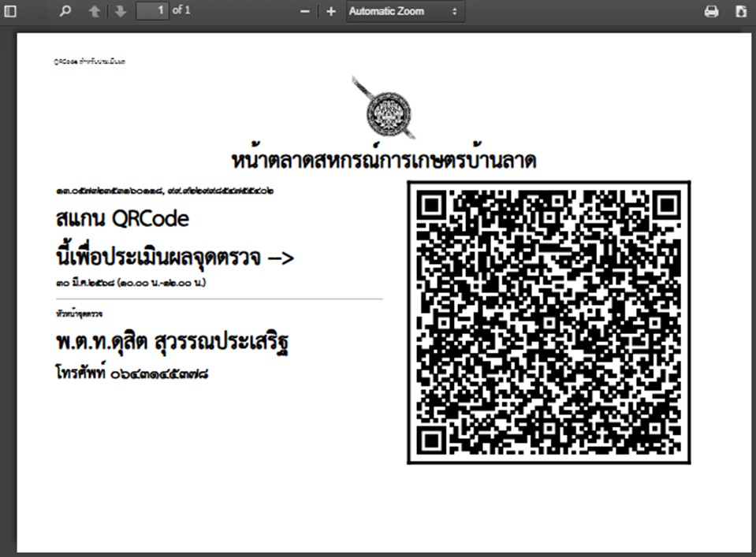Click the 'นี้เพื่อประเมินผลจุดตรวจ -->' text

pos(174,257)
